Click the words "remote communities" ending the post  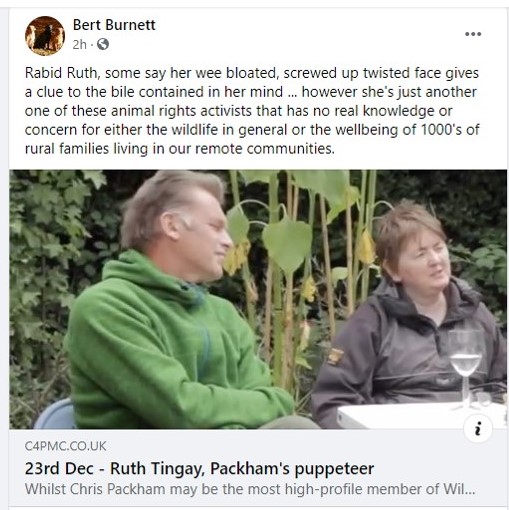tap(265, 149)
